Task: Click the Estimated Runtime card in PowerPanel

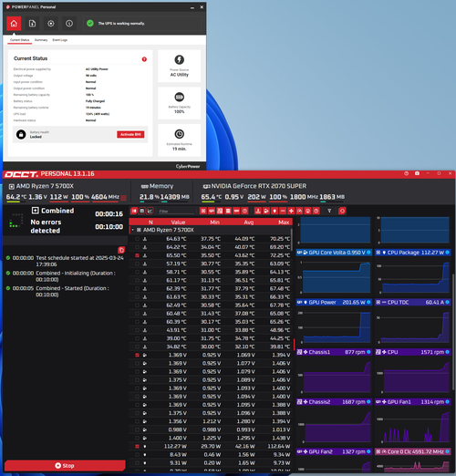Action: tap(180, 140)
